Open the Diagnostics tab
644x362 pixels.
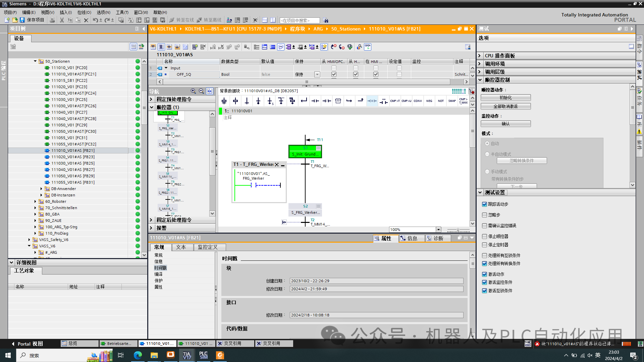coord(438,238)
